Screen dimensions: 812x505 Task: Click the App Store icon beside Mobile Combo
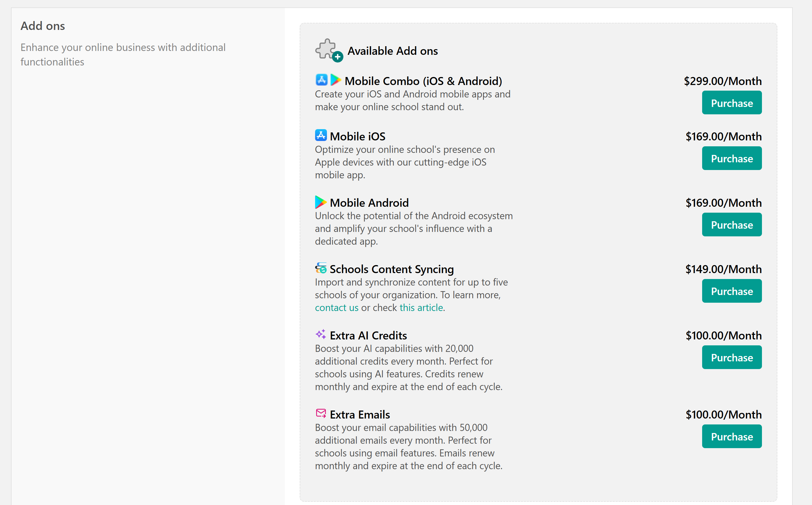click(x=321, y=80)
